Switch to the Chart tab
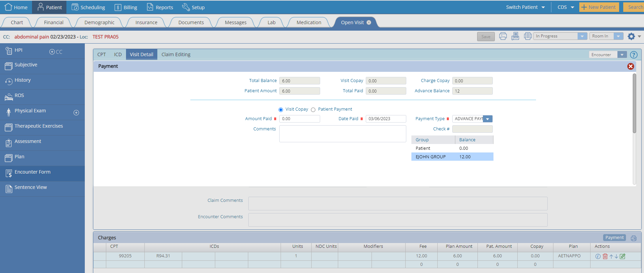This screenshot has height=273, width=644. click(x=17, y=22)
